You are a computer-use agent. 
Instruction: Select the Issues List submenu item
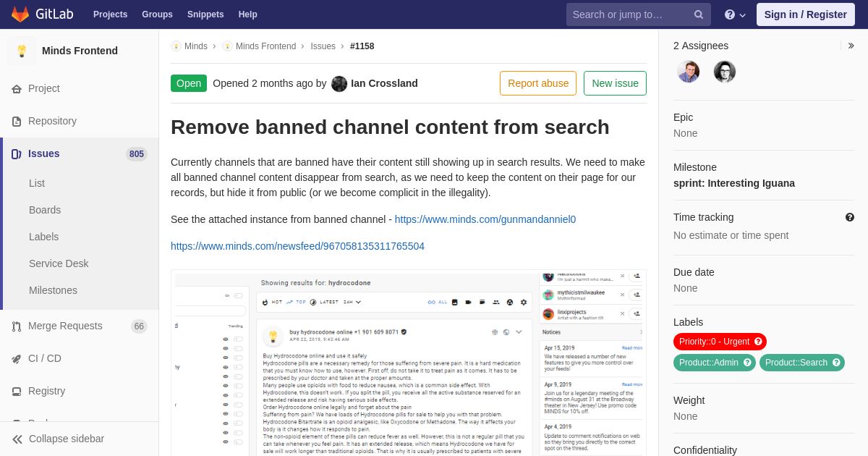coord(37,183)
